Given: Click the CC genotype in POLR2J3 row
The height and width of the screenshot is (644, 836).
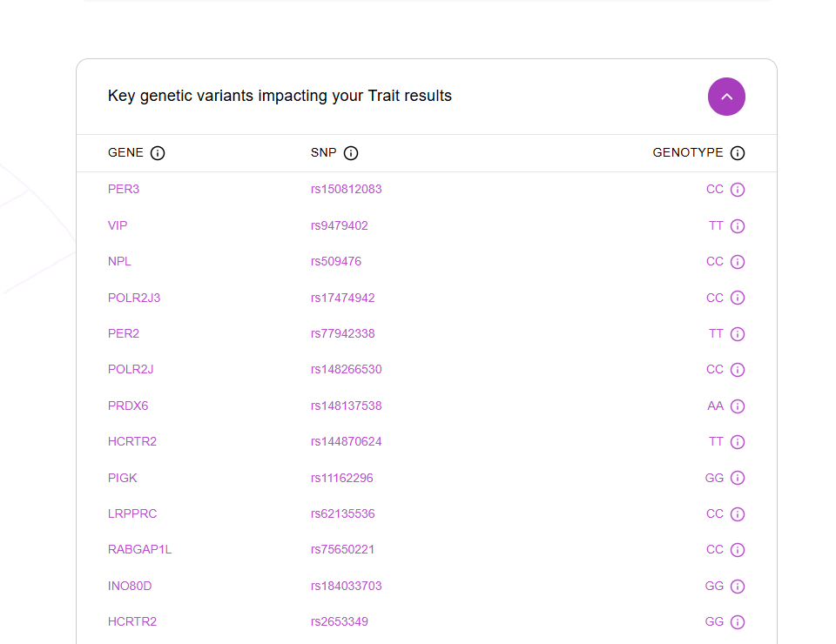Looking at the screenshot, I should (x=714, y=298).
